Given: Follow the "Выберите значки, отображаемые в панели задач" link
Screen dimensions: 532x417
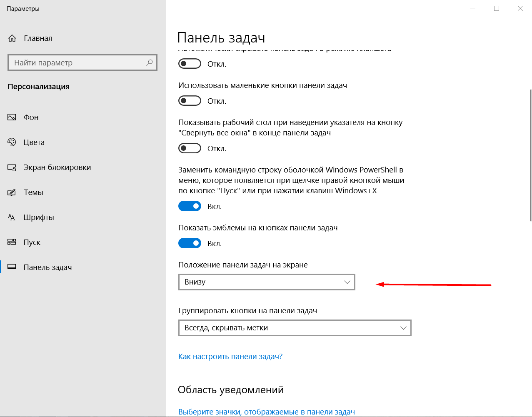Looking at the screenshot, I should (267, 412).
